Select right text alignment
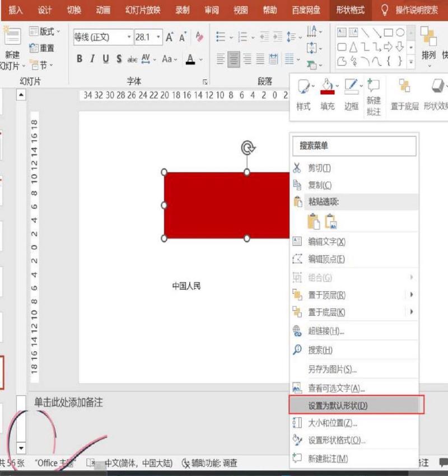The image size is (448, 476). click(x=247, y=59)
